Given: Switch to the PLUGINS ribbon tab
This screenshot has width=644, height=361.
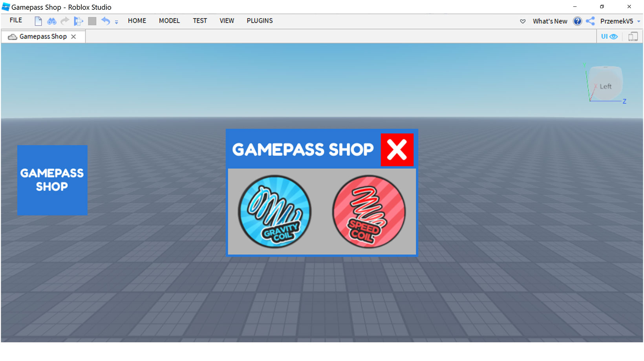Looking at the screenshot, I should 260,21.
